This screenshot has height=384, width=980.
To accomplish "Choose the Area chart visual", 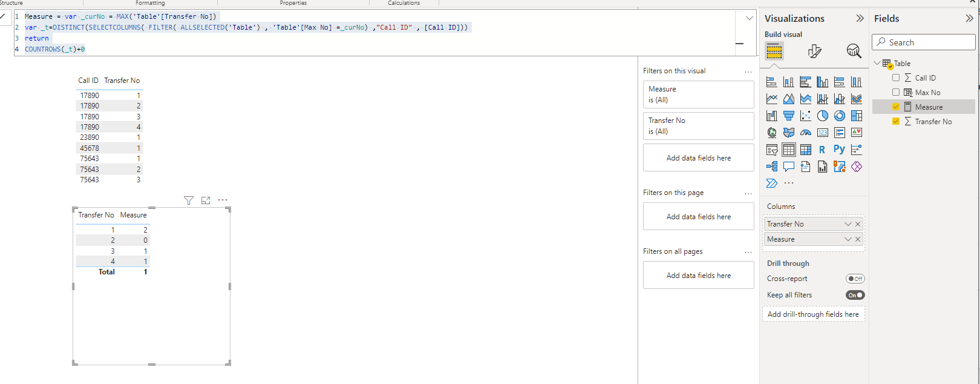I will 789,99.
